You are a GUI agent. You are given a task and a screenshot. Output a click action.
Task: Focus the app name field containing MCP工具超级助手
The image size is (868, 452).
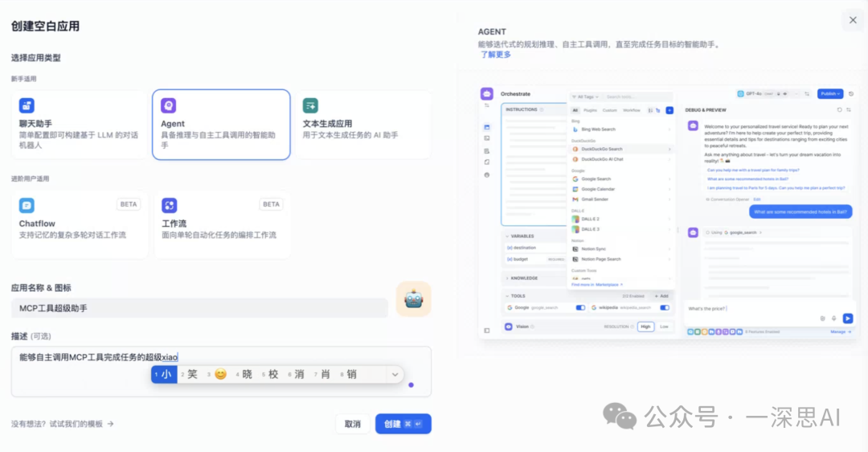point(199,308)
